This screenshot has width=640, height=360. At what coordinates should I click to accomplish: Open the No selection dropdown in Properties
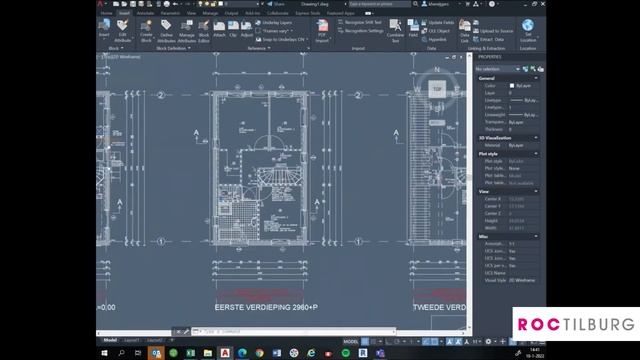coord(497,69)
